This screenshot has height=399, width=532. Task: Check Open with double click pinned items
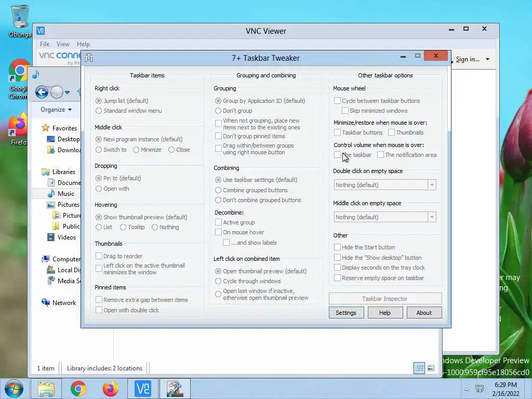pos(99,310)
